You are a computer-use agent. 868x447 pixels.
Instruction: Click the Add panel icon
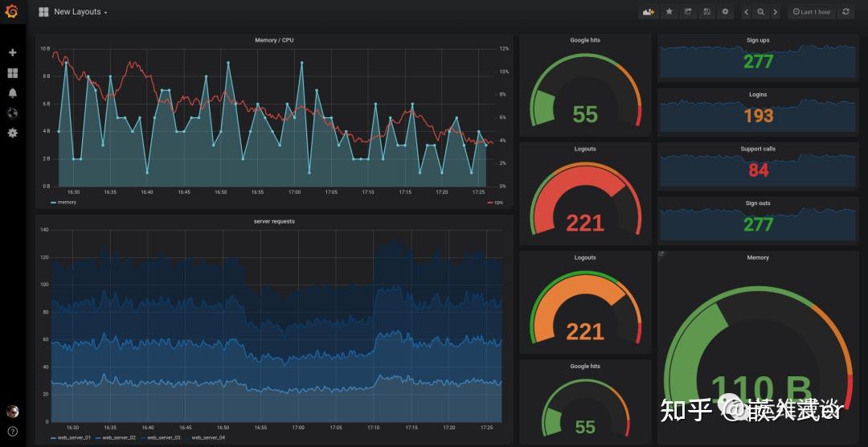[649, 11]
